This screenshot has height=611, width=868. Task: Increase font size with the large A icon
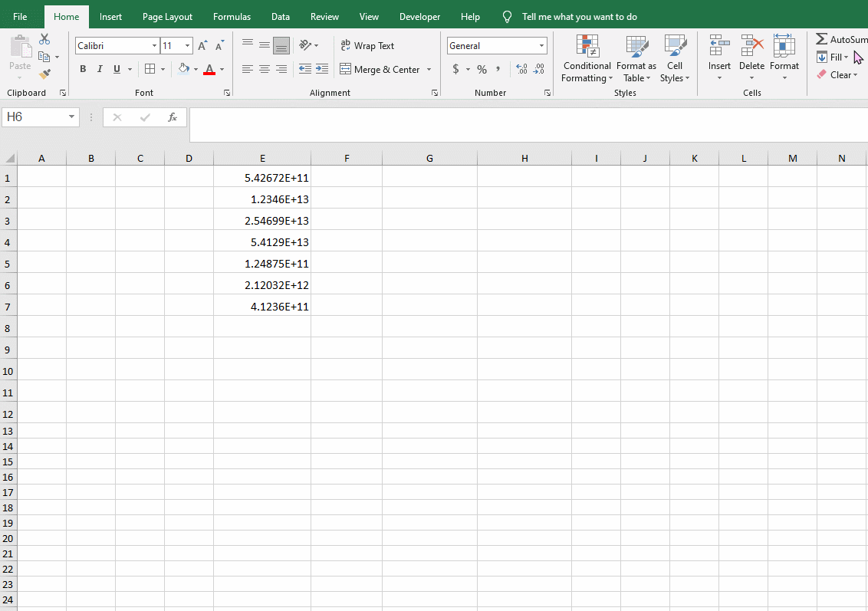tap(202, 45)
